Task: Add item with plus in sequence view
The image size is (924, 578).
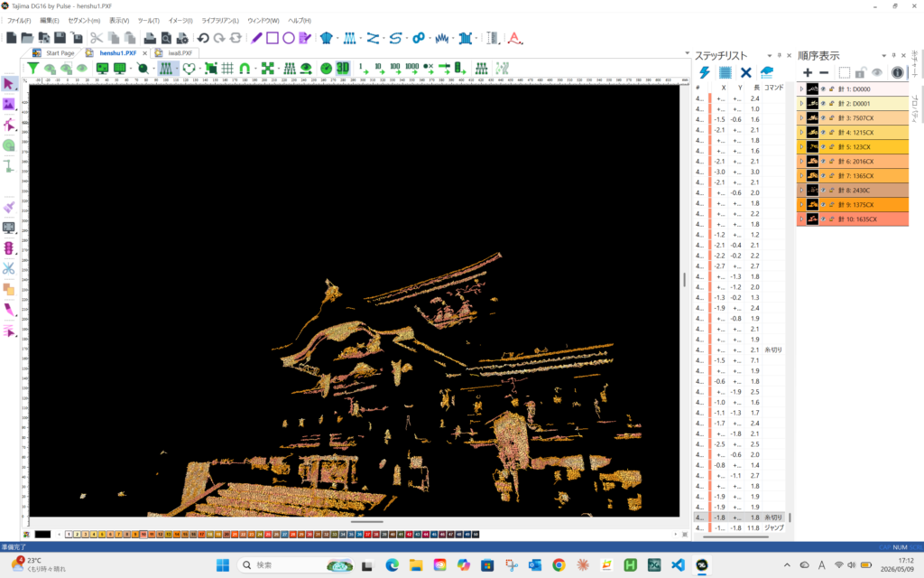Action: (x=808, y=72)
